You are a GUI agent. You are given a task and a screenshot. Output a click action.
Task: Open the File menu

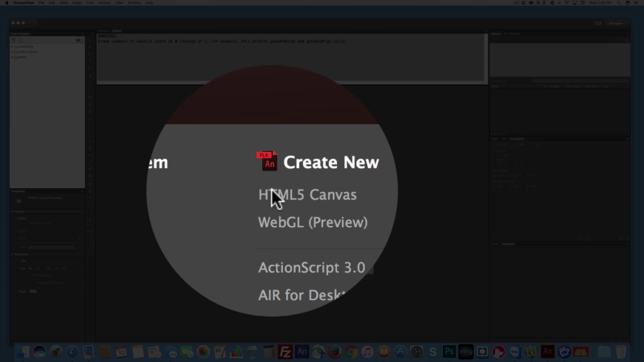(41, 3)
